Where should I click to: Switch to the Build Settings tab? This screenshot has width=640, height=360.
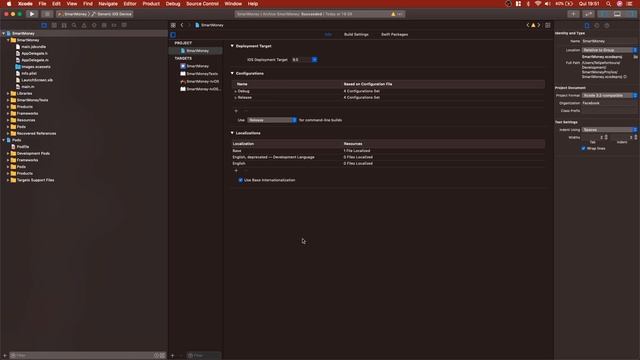(x=356, y=35)
